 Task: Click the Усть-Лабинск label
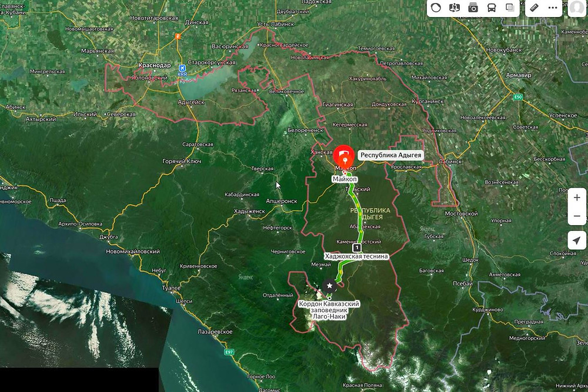click(276, 24)
